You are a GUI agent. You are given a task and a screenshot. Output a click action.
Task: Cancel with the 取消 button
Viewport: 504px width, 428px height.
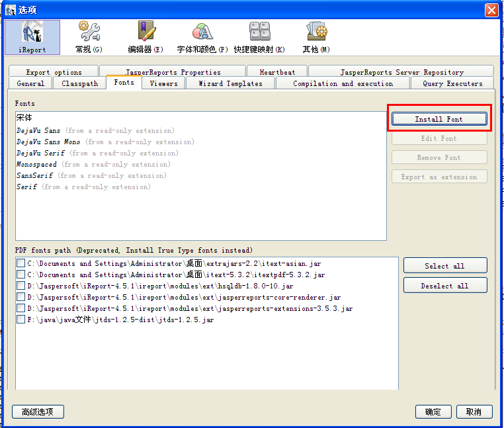[474, 411]
